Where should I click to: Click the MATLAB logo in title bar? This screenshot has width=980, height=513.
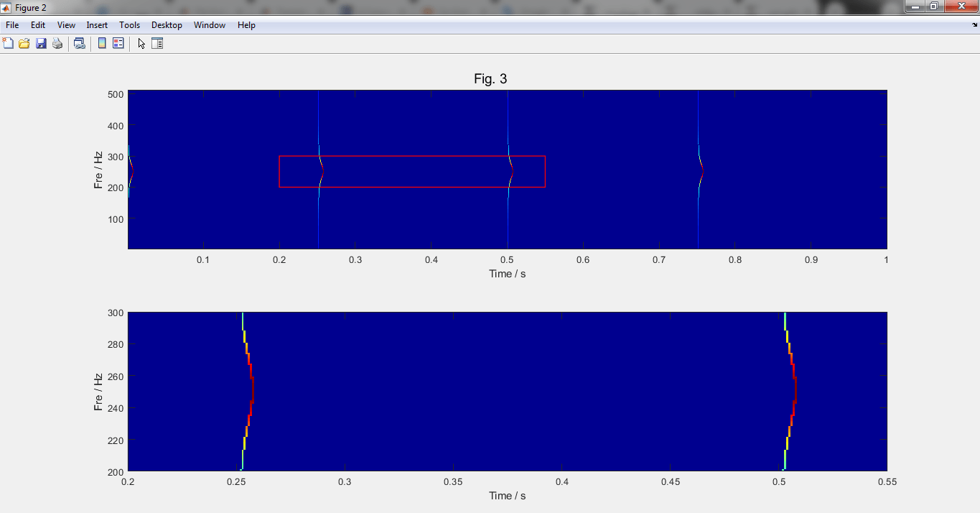coord(7,7)
